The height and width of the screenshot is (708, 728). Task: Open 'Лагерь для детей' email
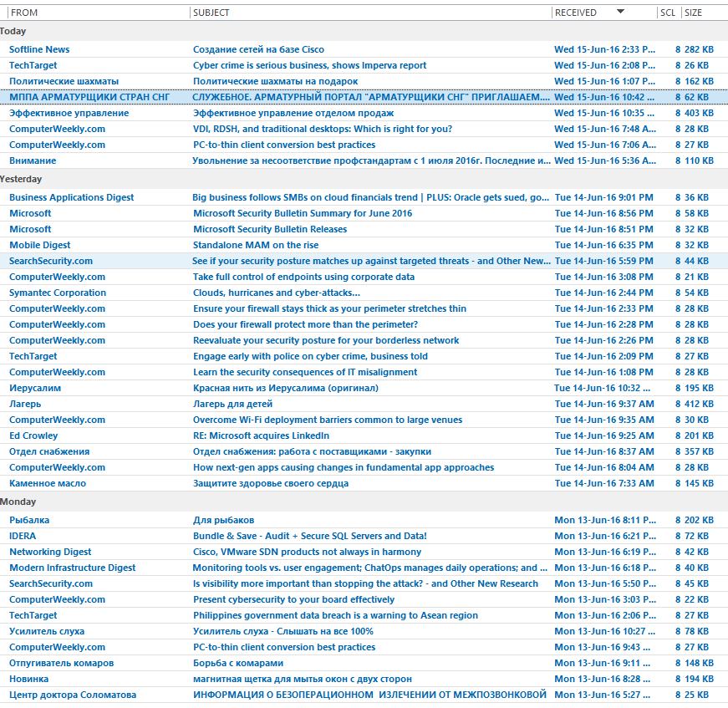pos(364,404)
